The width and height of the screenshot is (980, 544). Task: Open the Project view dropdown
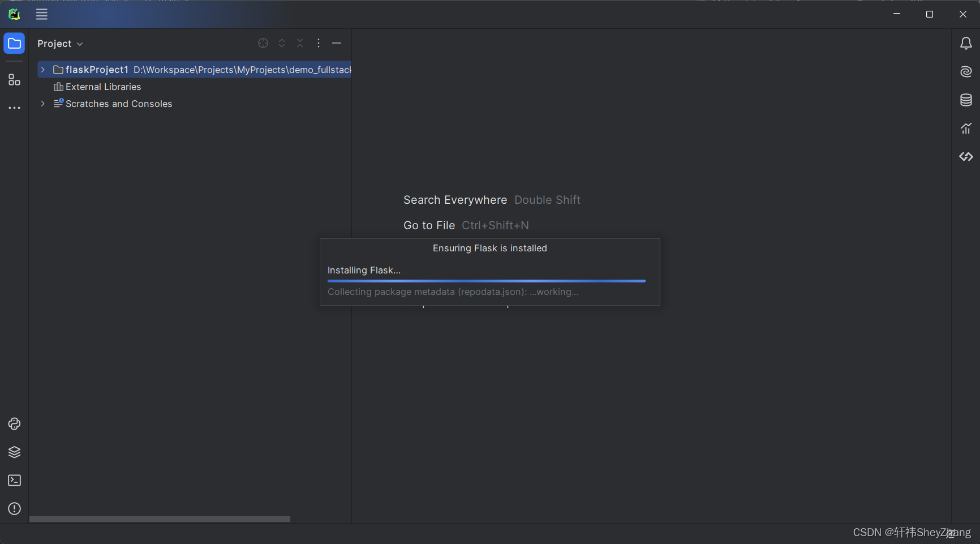pyautogui.click(x=60, y=44)
